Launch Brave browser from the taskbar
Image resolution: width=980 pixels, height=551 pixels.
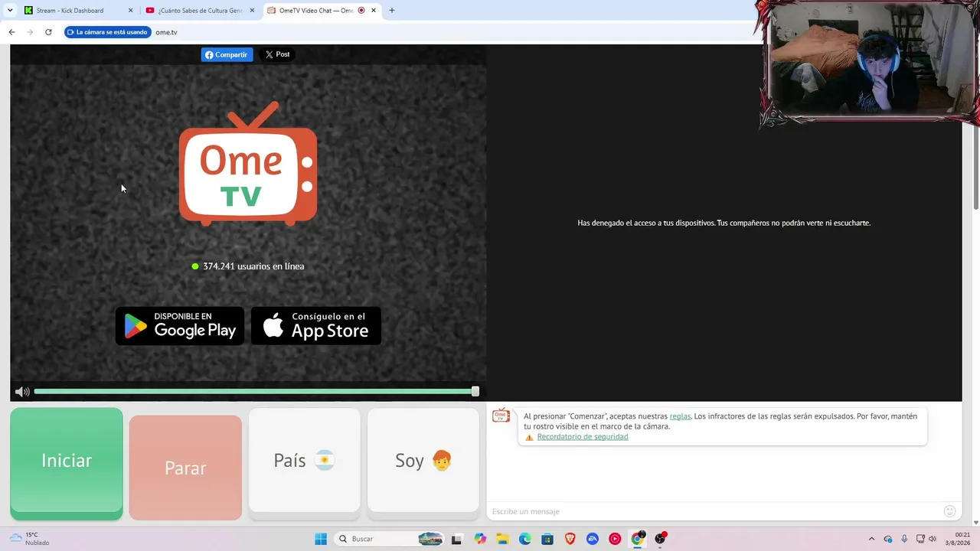point(570,539)
